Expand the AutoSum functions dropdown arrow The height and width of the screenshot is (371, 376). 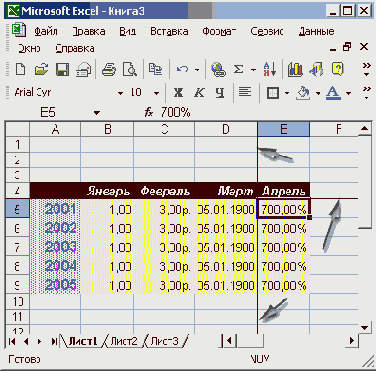pyautogui.click(x=253, y=70)
